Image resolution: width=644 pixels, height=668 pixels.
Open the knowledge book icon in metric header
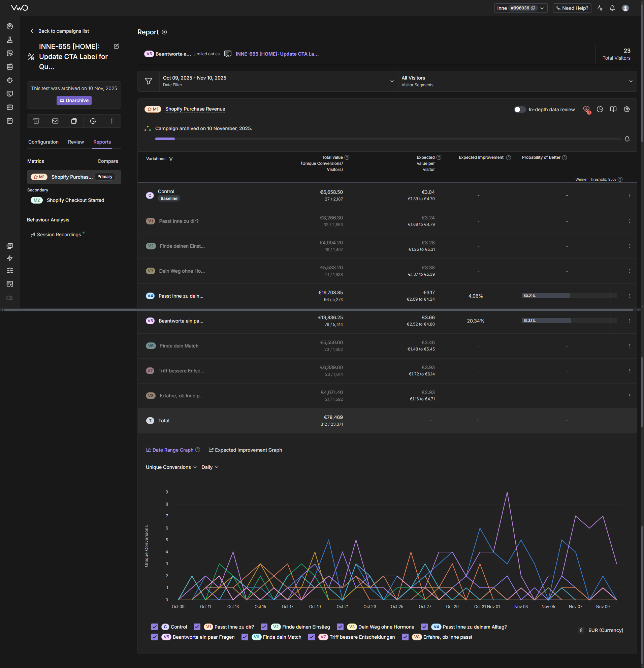point(613,110)
